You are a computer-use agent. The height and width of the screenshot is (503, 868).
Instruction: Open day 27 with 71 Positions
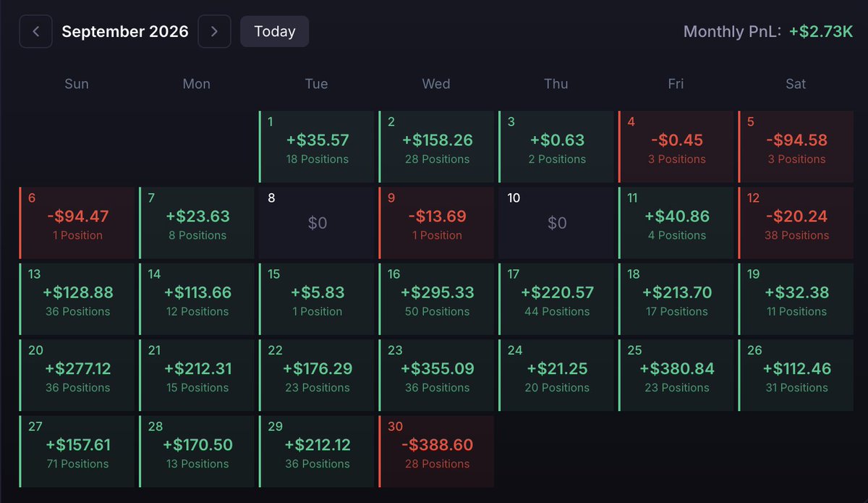click(77, 452)
